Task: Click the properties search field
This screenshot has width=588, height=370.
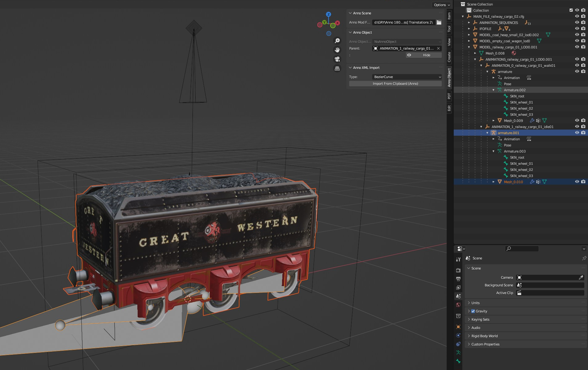Action: click(522, 249)
